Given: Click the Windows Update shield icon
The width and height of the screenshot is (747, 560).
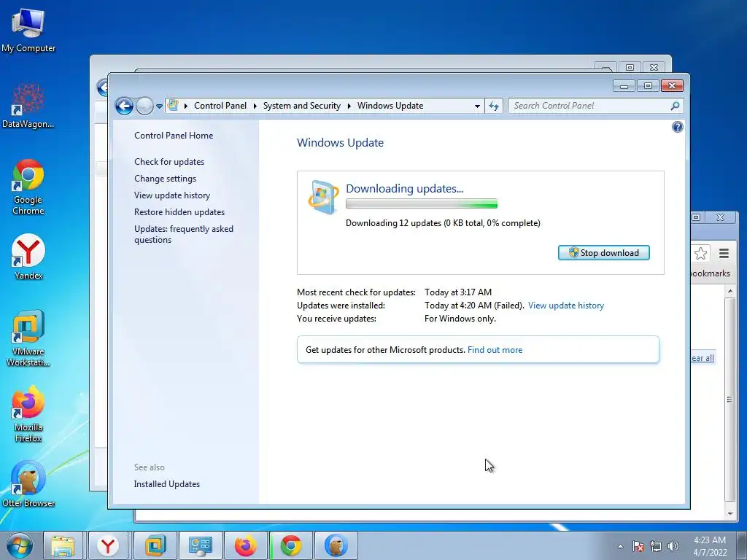Looking at the screenshot, I should click(x=323, y=197).
